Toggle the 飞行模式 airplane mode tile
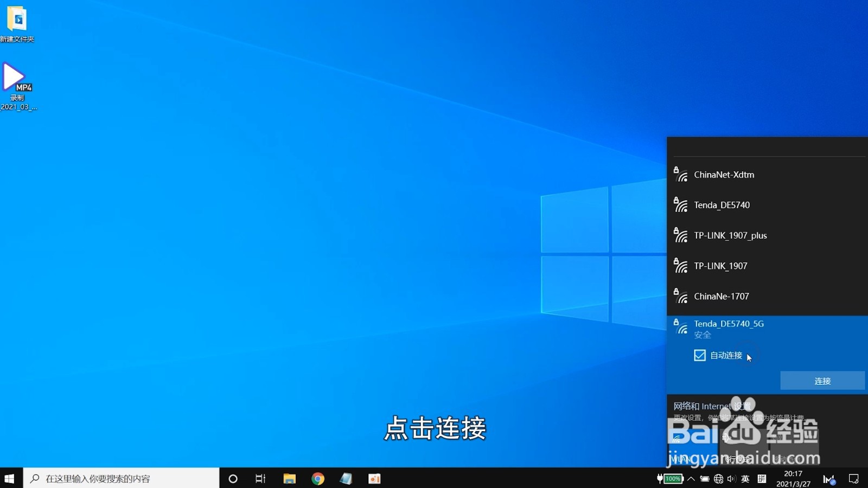Viewport: 868px width, 488px height. (744, 444)
